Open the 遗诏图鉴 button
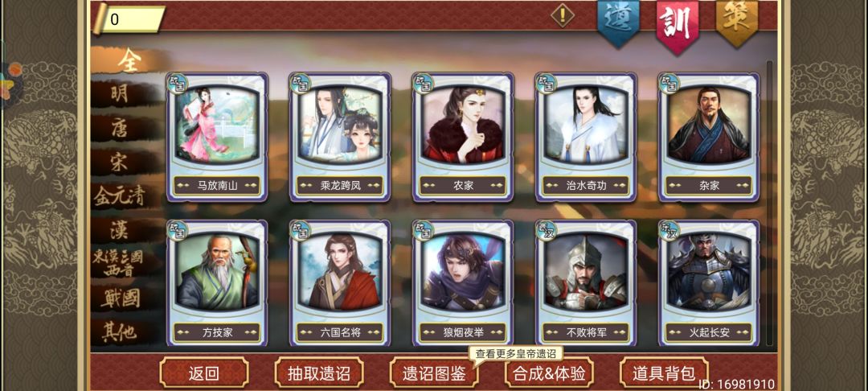The width and height of the screenshot is (868, 391). pyautogui.click(x=434, y=372)
